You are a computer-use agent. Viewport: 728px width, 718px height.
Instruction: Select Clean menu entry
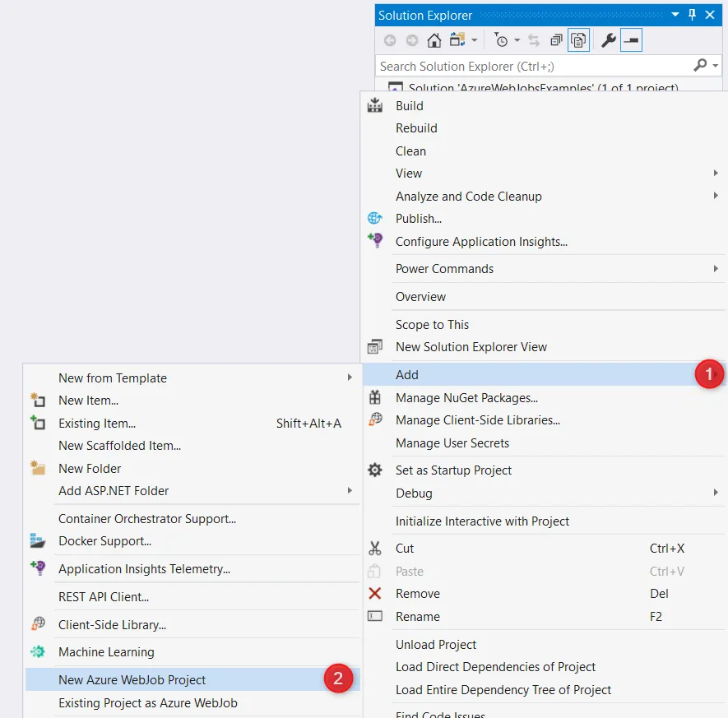coord(544,151)
